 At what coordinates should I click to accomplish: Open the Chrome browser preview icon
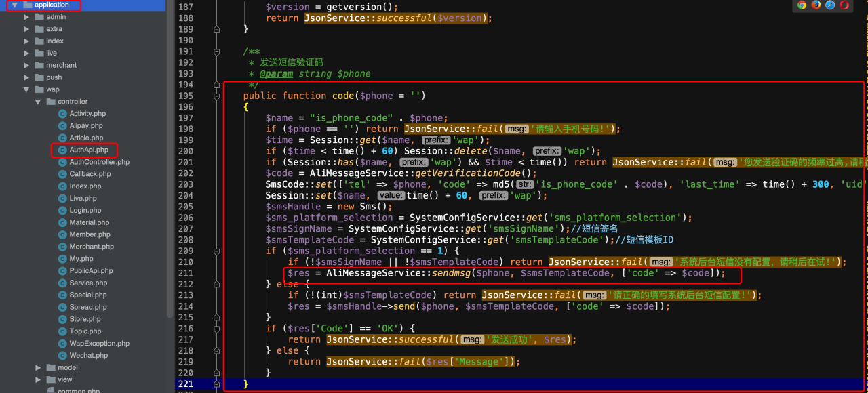pos(802,5)
